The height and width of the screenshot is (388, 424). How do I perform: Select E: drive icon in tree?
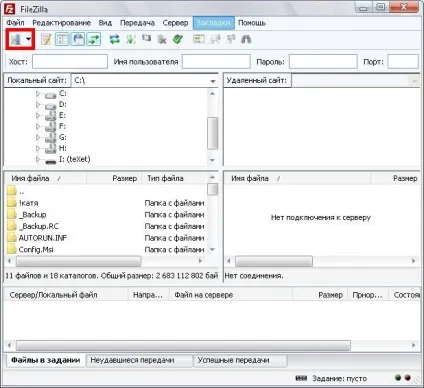pyautogui.click(x=51, y=116)
